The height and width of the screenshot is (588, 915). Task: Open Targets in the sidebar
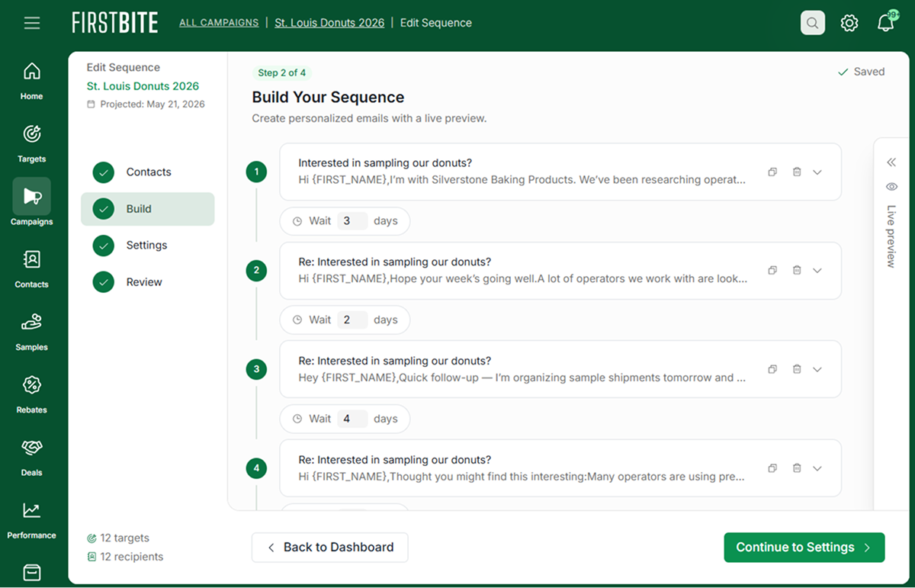[x=32, y=143]
